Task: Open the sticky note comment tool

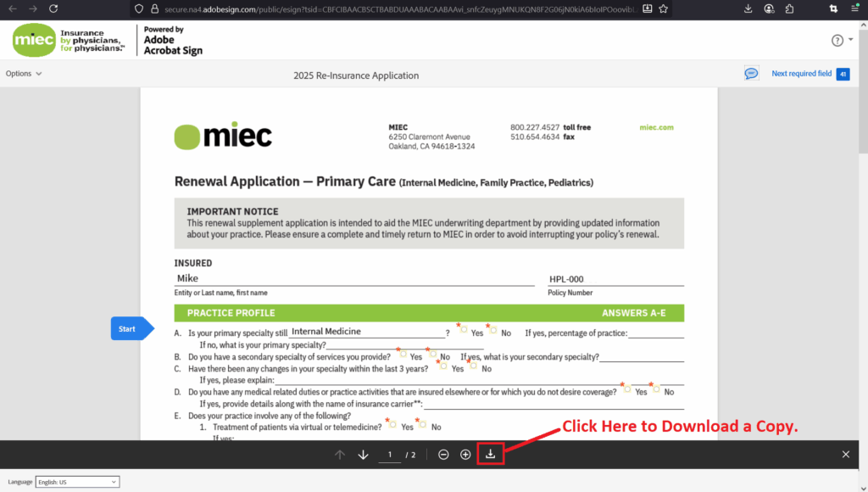Action: 751,73
